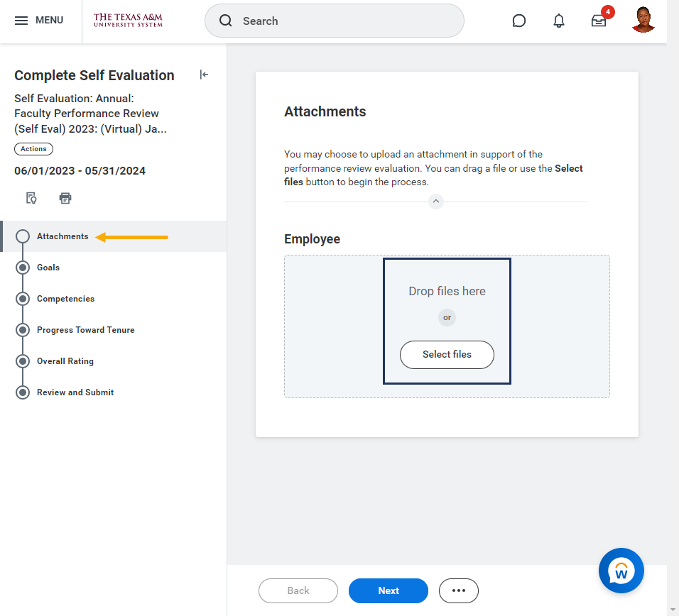The width and height of the screenshot is (679, 616).
Task: Go to the Goals step
Action: (x=48, y=268)
